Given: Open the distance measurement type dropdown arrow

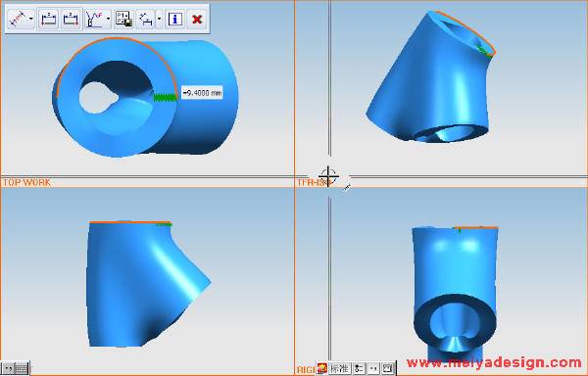Looking at the screenshot, I should coord(31,19).
